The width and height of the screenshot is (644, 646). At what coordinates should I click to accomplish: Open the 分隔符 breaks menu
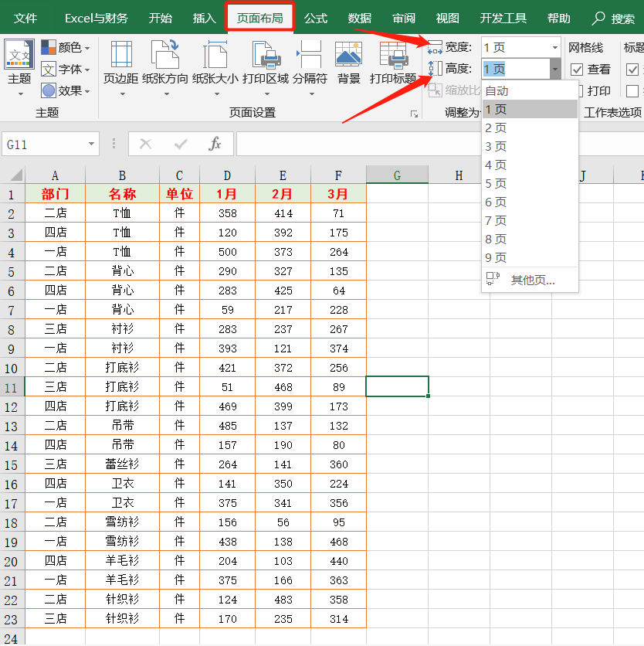pyautogui.click(x=310, y=67)
